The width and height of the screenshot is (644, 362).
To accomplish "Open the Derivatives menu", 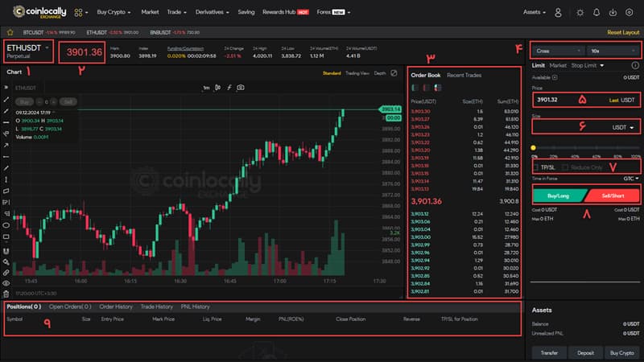I will (x=213, y=12).
